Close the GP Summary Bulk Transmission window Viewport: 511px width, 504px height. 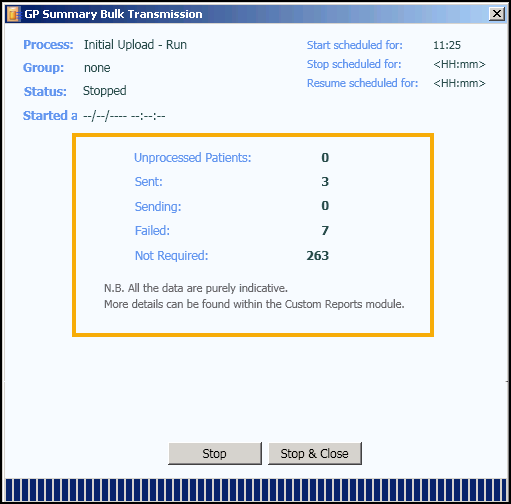click(497, 14)
